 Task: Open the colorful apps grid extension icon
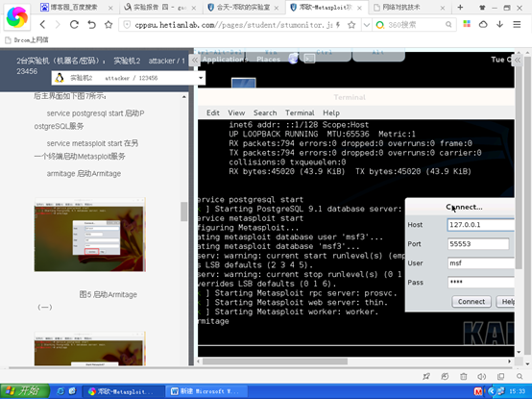pos(467,24)
